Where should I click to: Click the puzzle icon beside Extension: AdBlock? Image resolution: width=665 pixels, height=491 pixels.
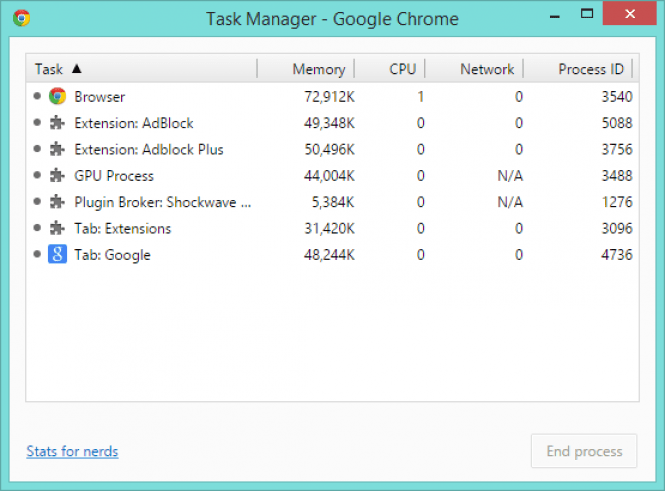tap(57, 123)
